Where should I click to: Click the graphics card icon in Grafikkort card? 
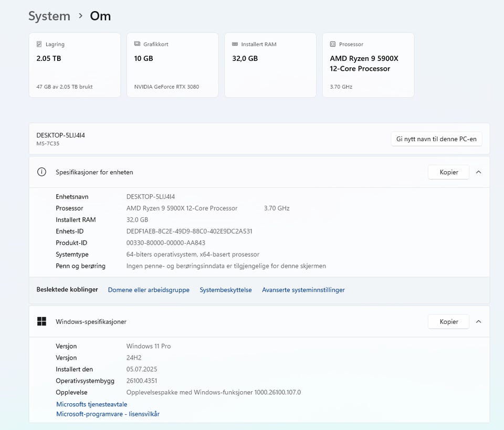[x=138, y=45]
